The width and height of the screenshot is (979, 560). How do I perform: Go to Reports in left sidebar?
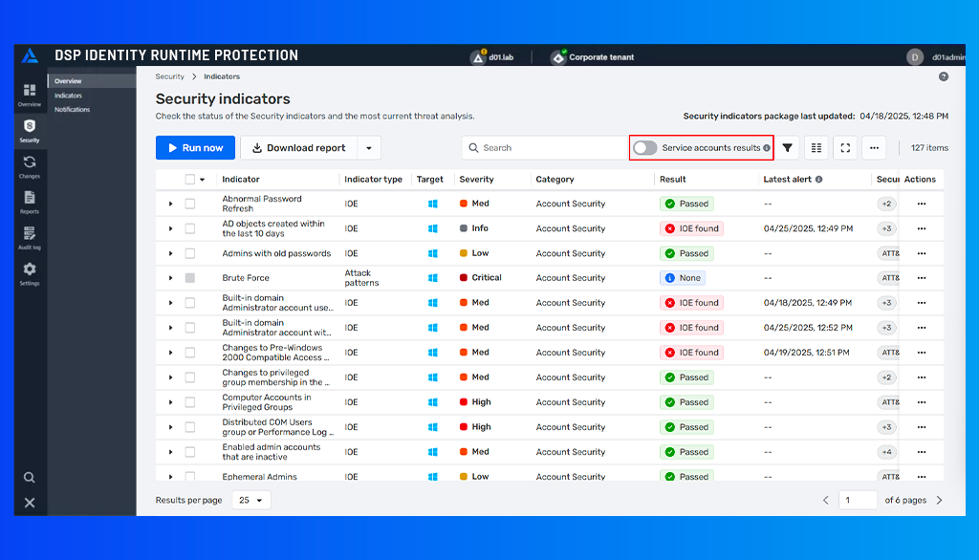tap(30, 202)
